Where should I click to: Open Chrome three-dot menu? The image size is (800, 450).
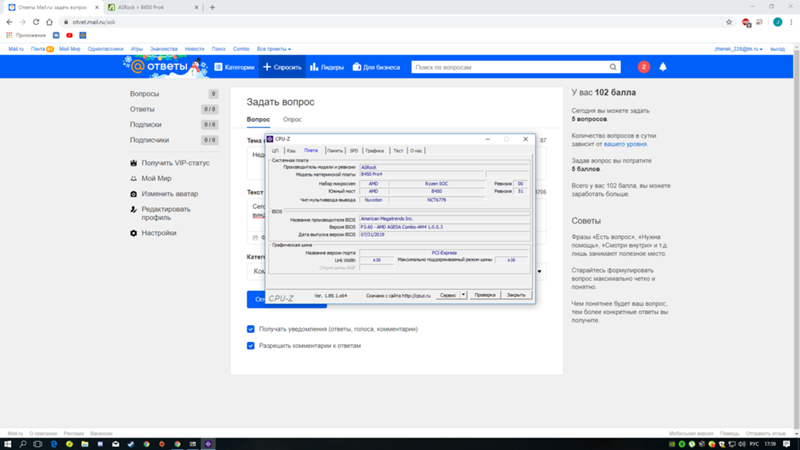tap(791, 22)
